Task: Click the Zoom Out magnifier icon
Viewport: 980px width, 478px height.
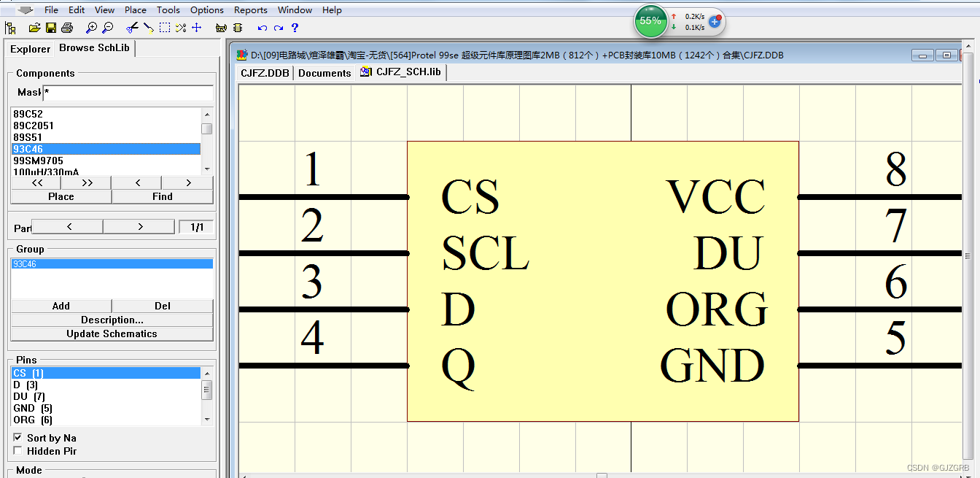Action: (108, 28)
